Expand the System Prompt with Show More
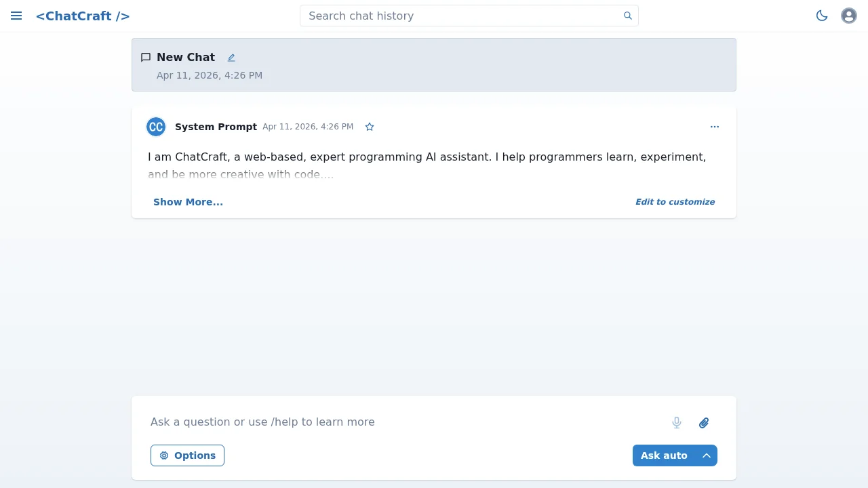Screen dimensions: 868x488 188,201
